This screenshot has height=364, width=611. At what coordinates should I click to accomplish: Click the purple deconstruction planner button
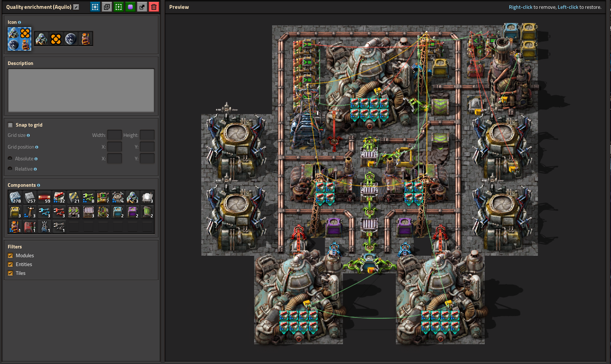130,7
